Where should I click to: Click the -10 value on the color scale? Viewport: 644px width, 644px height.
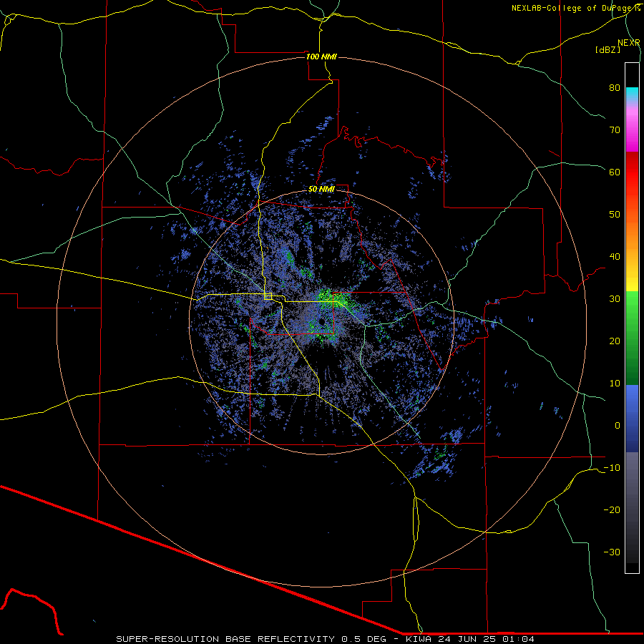(x=612, y=468)
